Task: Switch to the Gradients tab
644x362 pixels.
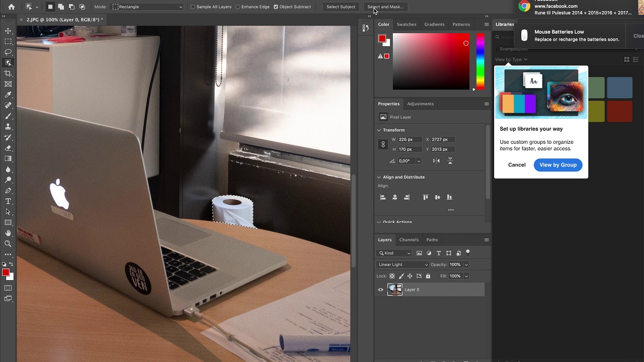Action: click(434, 24)
